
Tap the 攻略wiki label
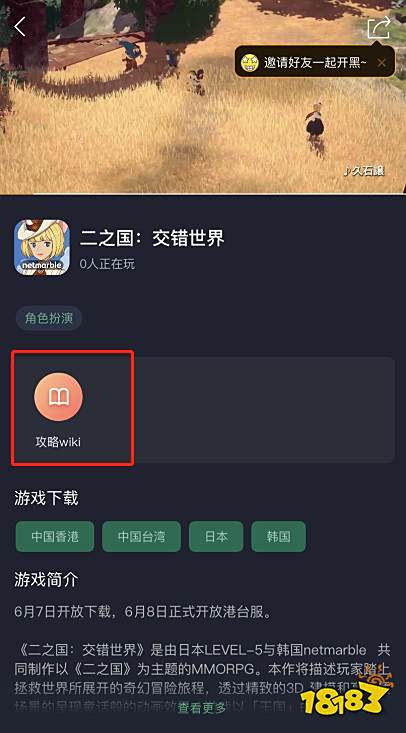coord(58,442)
